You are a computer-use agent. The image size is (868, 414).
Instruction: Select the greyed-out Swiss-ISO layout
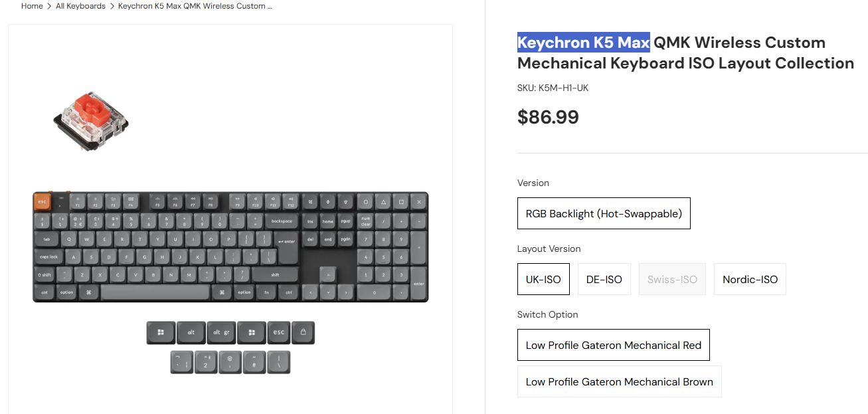click(672, 279)
